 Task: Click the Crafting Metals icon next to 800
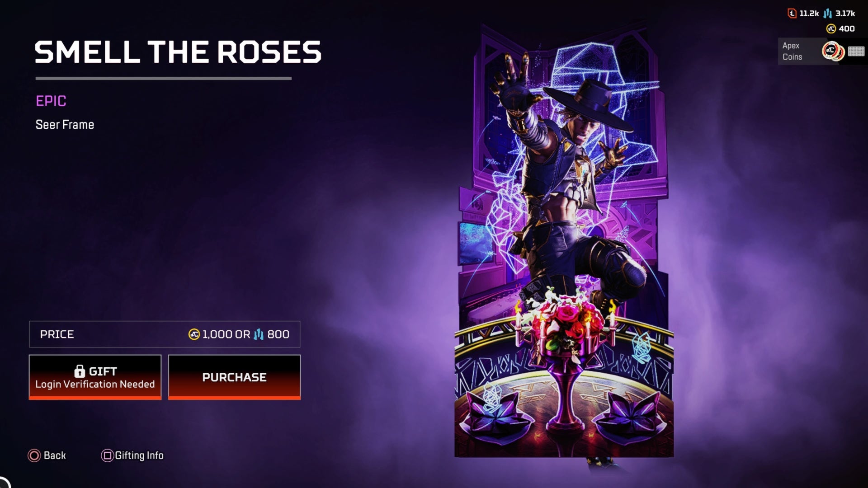click(259, 334)
